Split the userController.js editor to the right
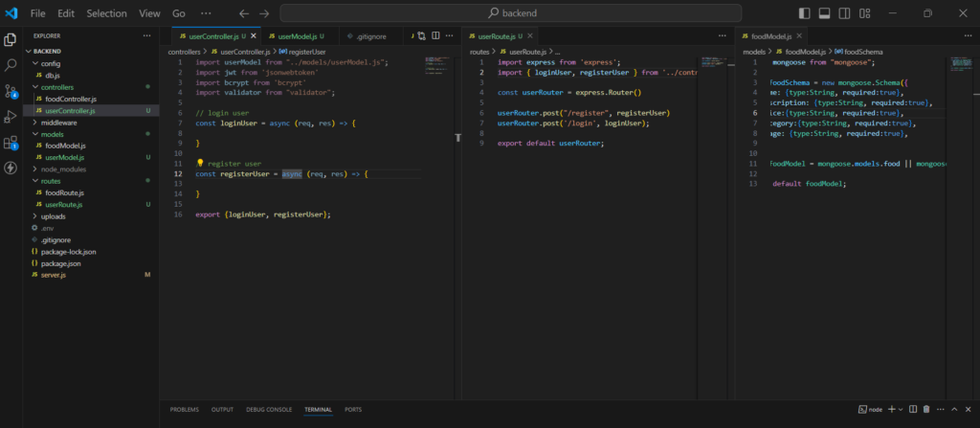This screenshot has height=428, width=980. point(435,35)
